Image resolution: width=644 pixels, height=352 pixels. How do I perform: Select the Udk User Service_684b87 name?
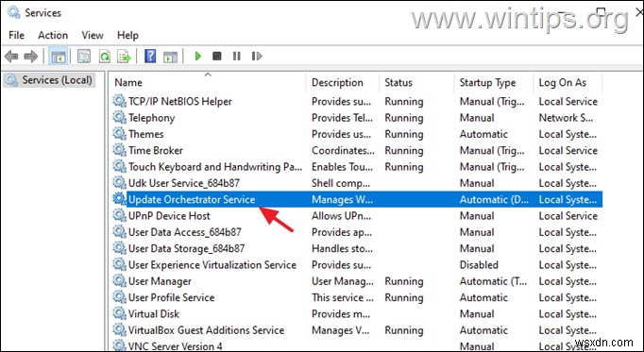pyautogui.click(x=183, y=183)
